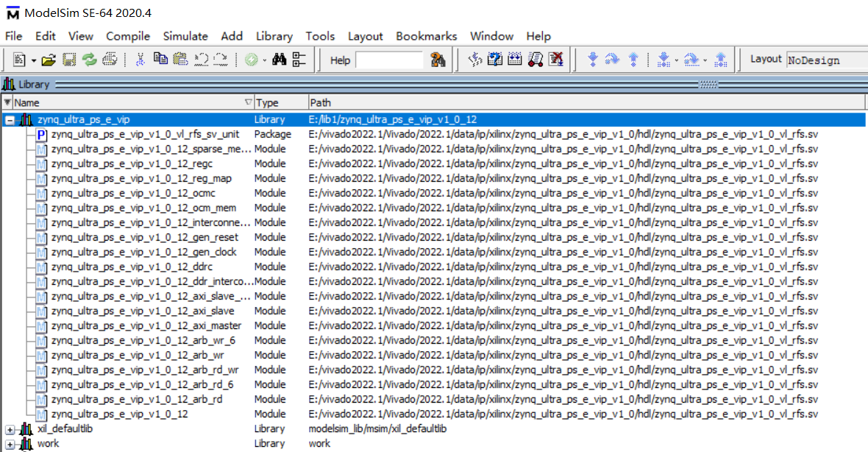Click the Undo toolbar icon
Viewport: 868px width, 452px height.
point(201,60)
